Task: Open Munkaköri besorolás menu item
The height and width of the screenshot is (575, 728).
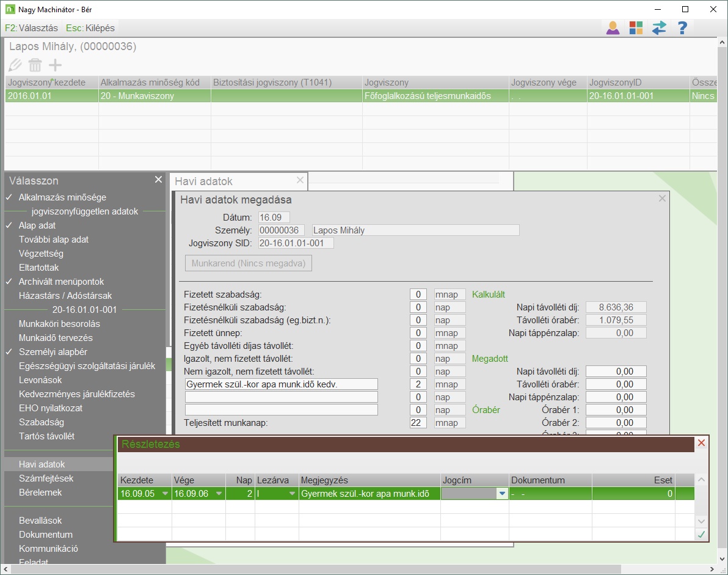Action: click(x=59, y=324)
